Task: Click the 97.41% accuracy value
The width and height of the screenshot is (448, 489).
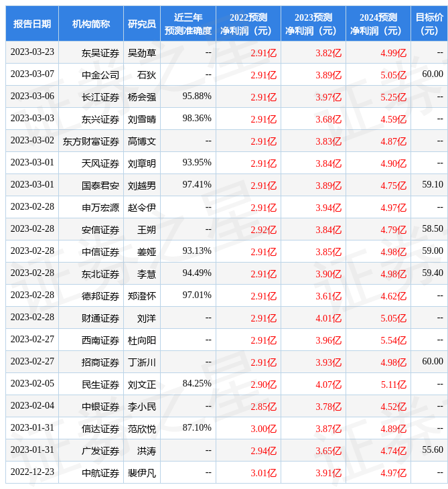Action: 197,185
